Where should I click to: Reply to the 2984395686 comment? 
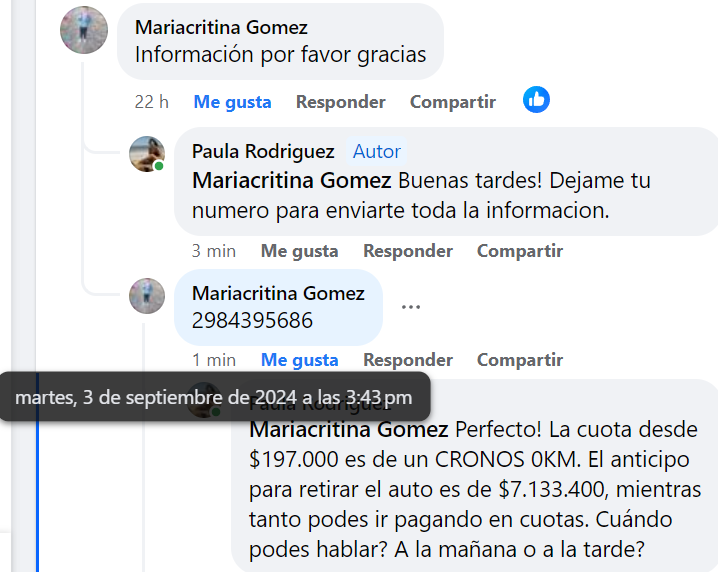407,360
